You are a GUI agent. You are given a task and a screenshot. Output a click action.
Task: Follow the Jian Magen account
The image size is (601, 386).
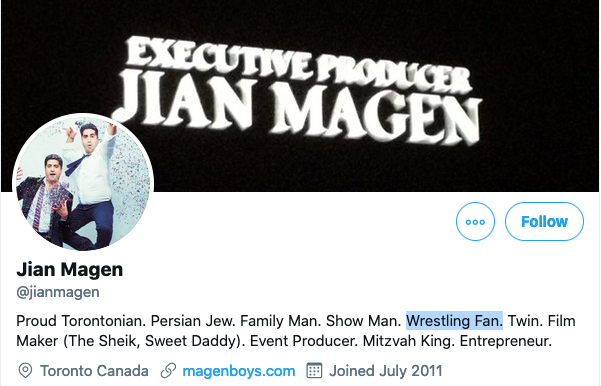(x=544, y=222)
